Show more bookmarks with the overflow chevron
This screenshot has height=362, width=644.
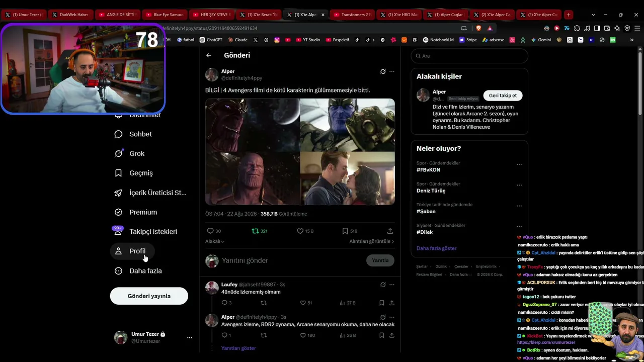(631, 40)
